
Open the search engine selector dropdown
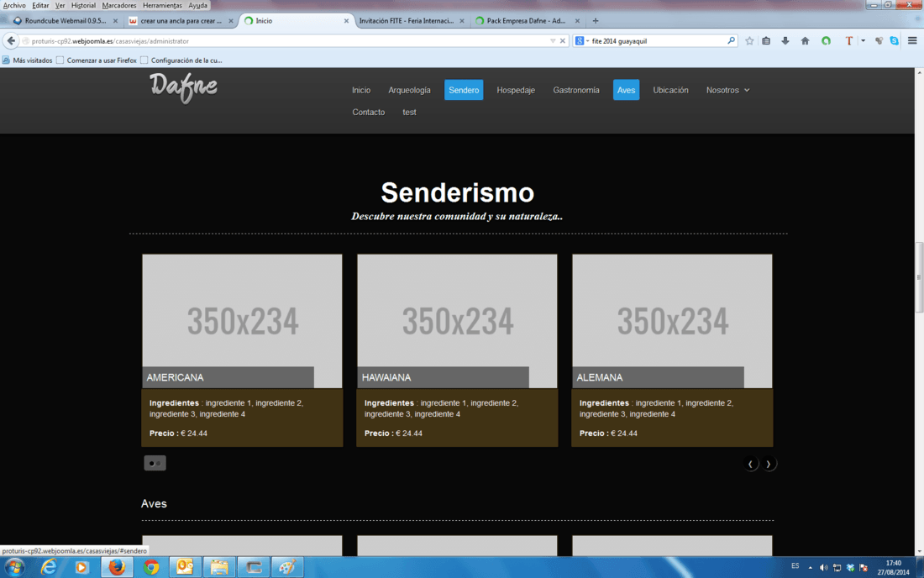[x=581, y=40]
